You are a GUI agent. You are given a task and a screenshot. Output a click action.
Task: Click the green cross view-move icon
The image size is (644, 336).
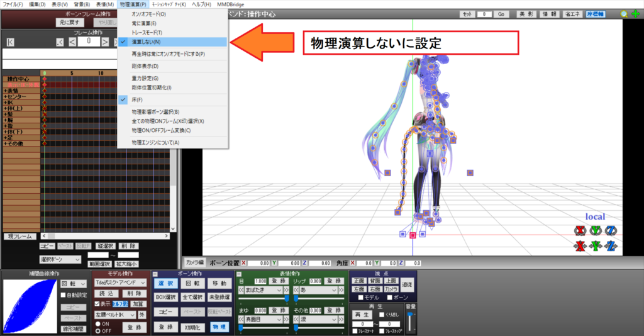pyautogui.click(x=635, y=14)
